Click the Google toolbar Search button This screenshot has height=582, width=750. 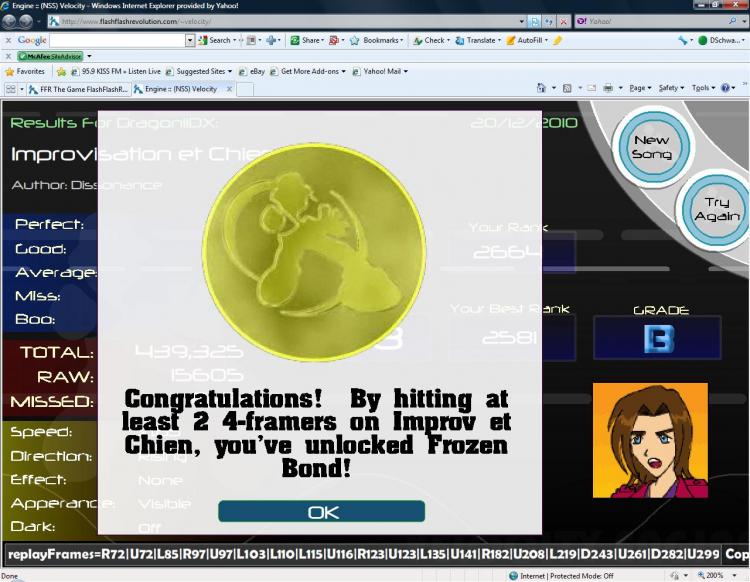click(x=214, y=41)
